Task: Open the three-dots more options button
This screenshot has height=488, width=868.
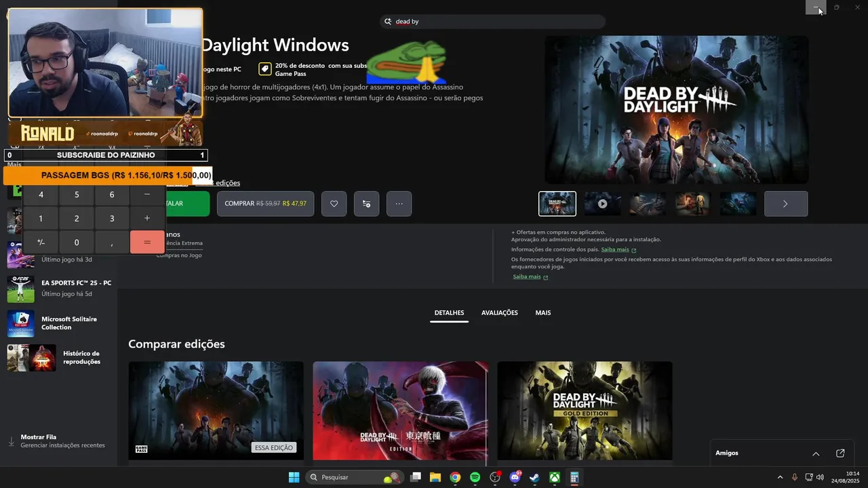Action: 399,203
